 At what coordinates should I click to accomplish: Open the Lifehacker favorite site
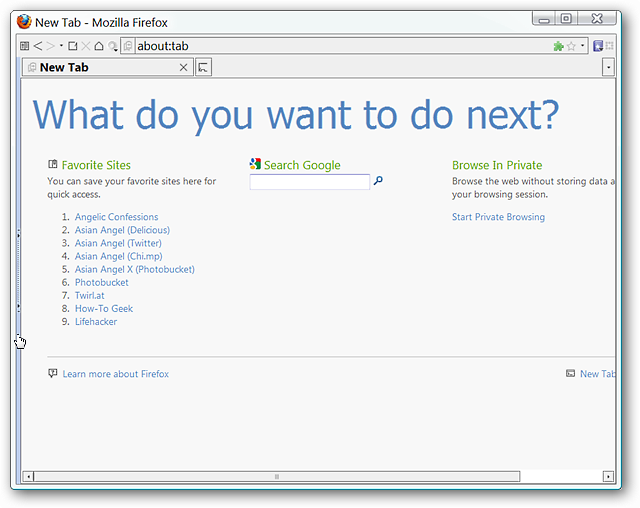96,322
